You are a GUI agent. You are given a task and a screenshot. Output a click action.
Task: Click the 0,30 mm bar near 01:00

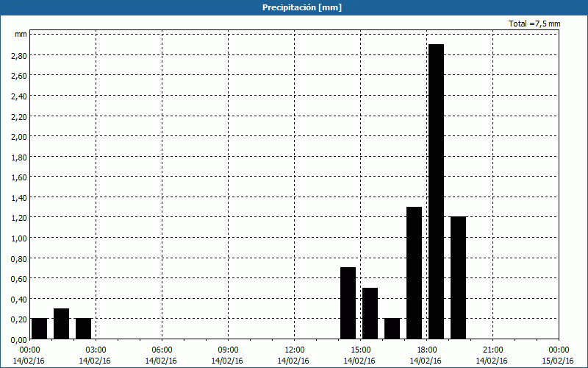pos(62,324)
